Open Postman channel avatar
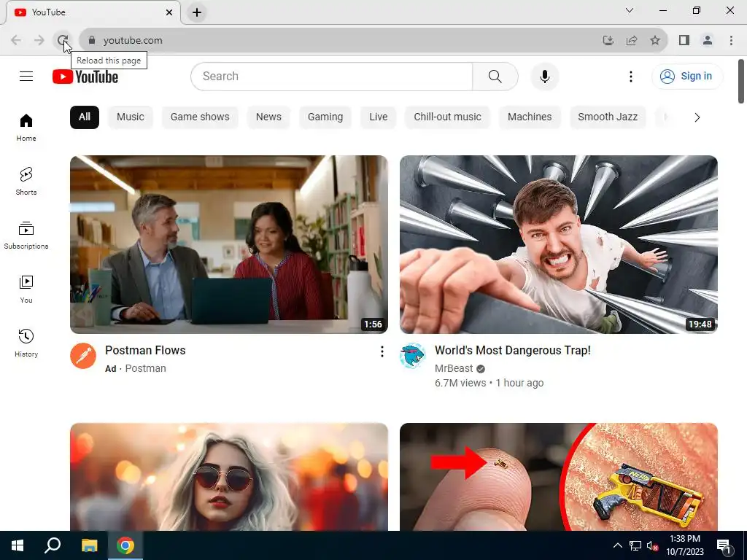Screen dimensions: 747x560 click(x=83, y=356)
